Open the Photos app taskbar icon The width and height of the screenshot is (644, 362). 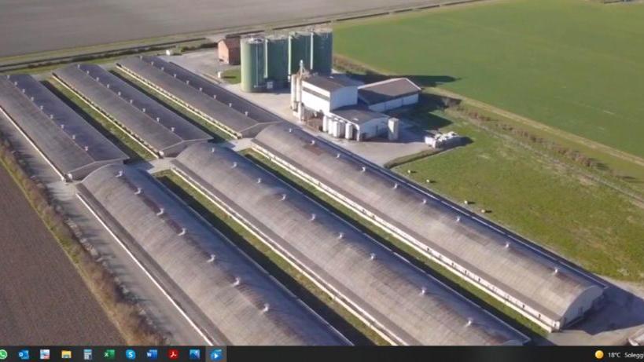[x=195, y=354]
